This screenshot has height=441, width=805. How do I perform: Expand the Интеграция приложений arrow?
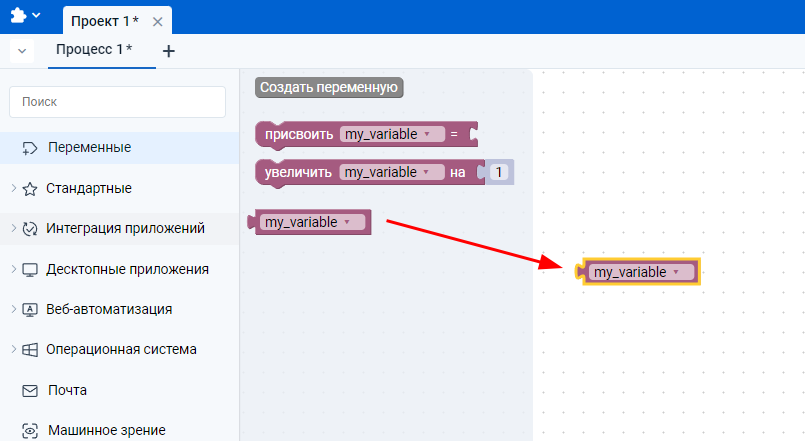tap(14, 228)
